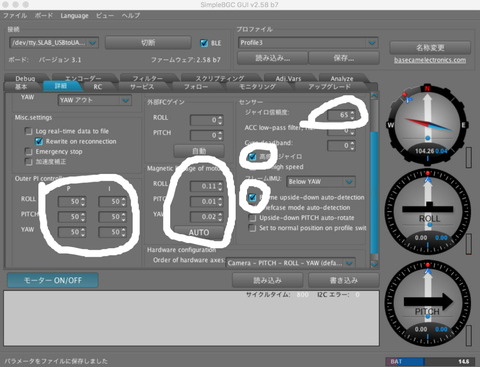The image size is (480, 367).
Task: Click the 切断 disconnect button
Action: click(x=148, y=43)
